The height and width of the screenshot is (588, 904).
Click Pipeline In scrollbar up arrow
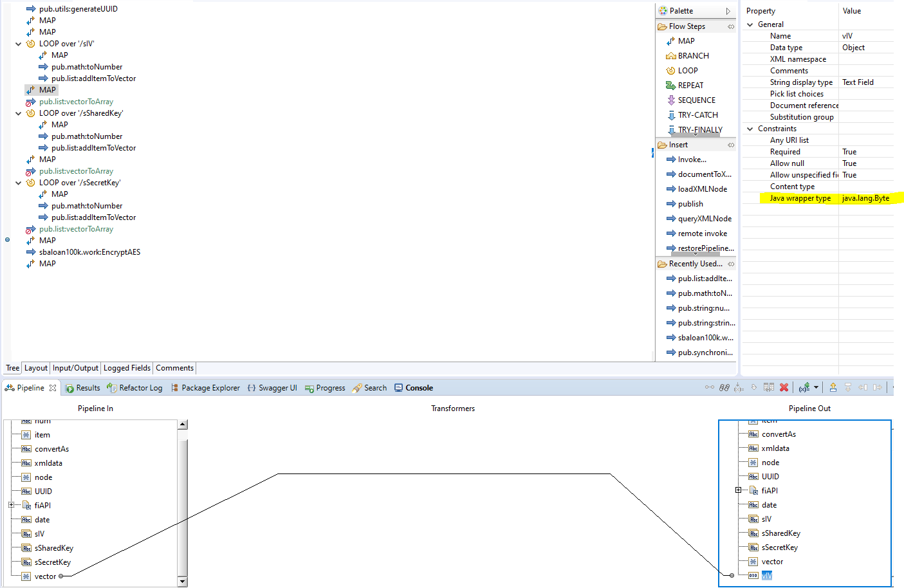[183, 424]
